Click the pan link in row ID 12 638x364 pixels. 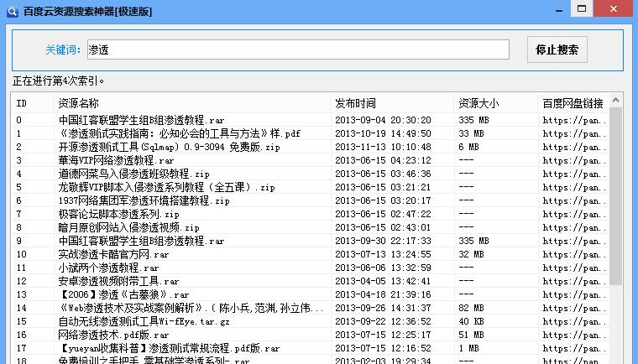coord(574,281)
